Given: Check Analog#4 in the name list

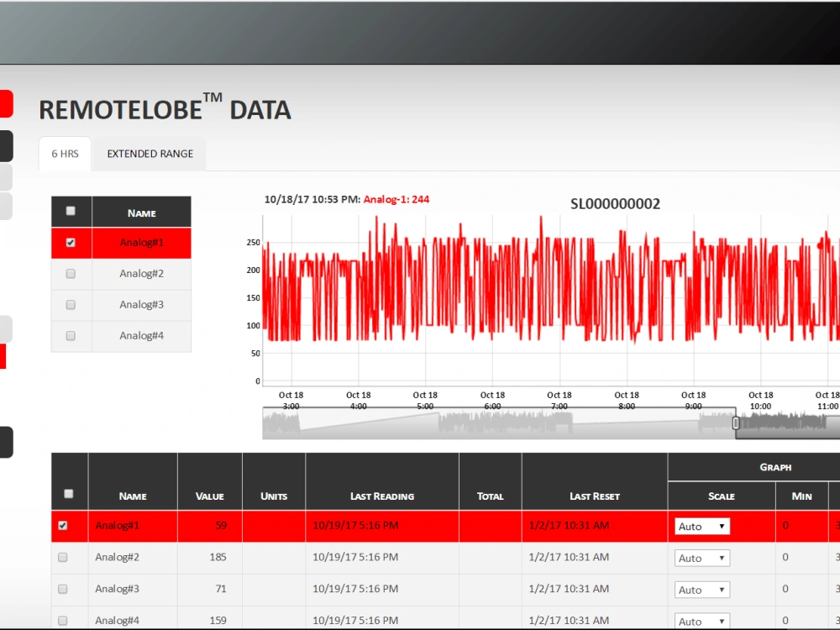Looking at the screenshot, I should pyautogui.click(x=71, y=336).
